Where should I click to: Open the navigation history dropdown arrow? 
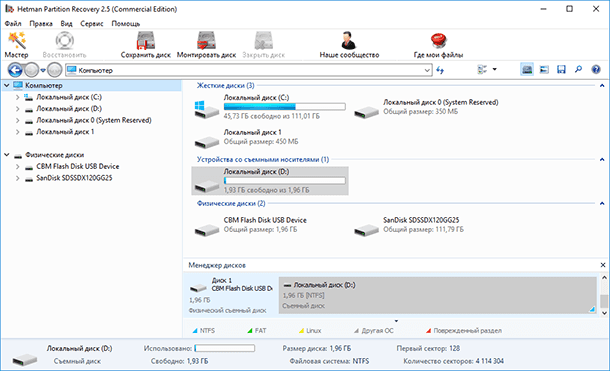(43, 70)
